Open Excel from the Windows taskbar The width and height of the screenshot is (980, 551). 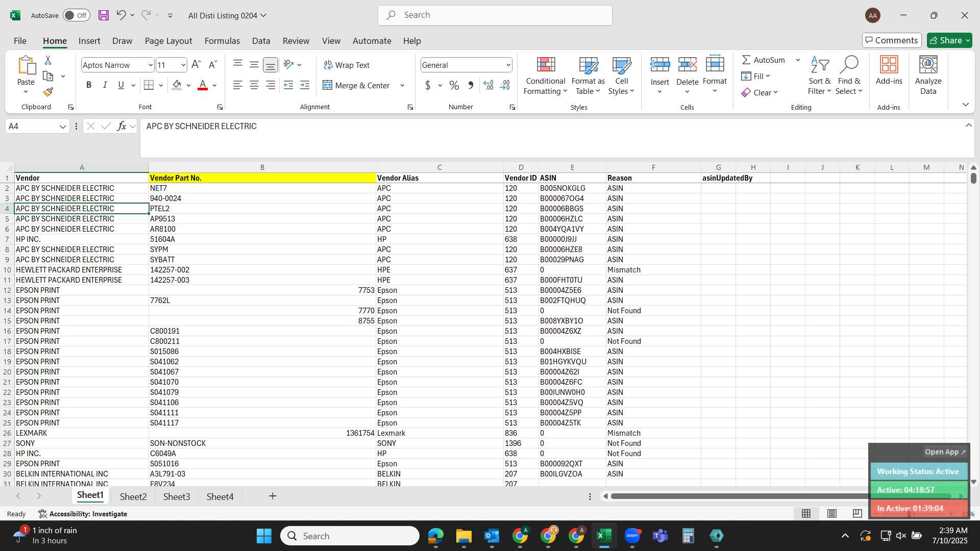point(604,536)
